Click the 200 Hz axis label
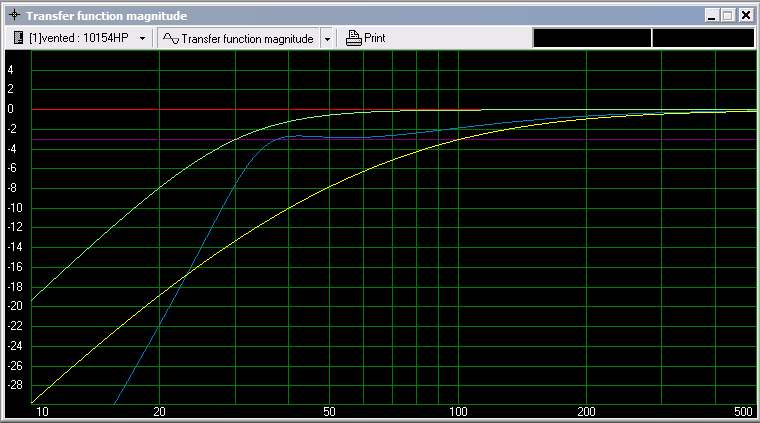The image size is (760, 423). 586,412
